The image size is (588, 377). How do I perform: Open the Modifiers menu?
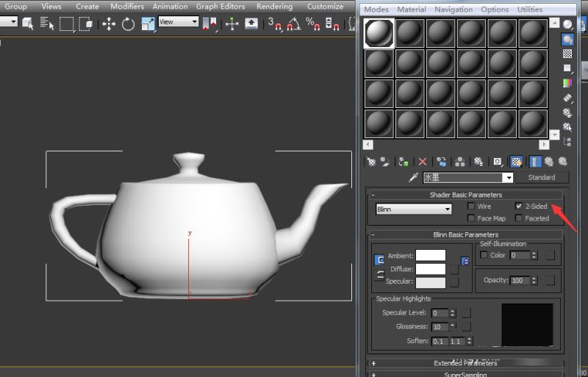(127, 7)
